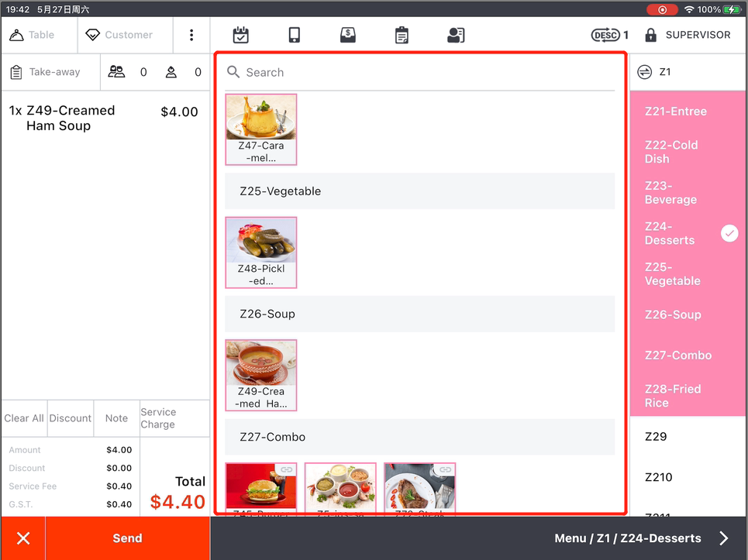Select the Take-away order type

pyautogui.click(x=50, y=72)
